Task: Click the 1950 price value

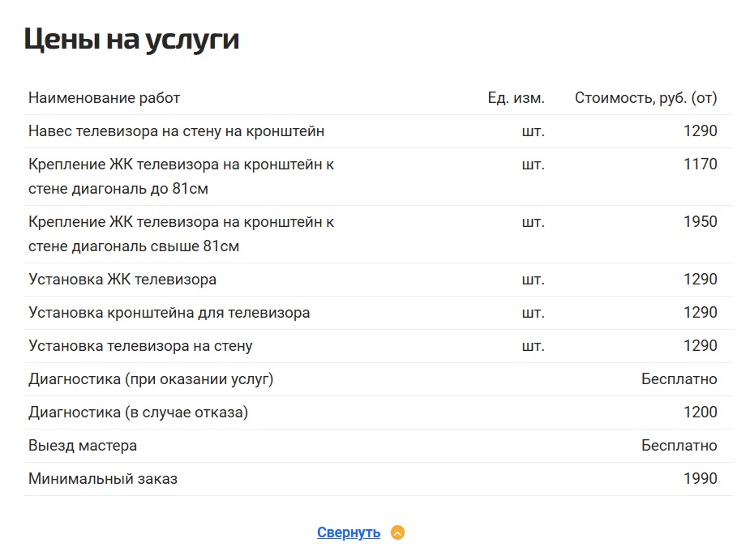Action: [700, 222]
